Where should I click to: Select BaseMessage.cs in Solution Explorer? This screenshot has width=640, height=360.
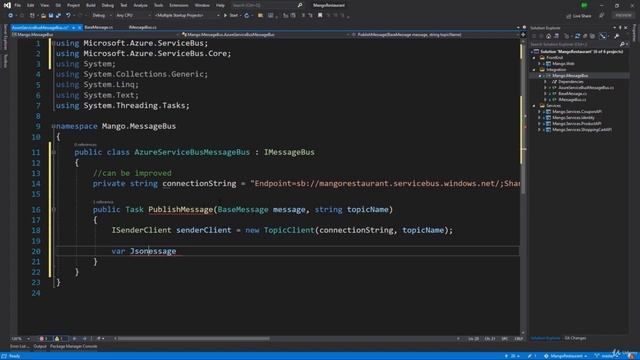[x=572, y=93]
